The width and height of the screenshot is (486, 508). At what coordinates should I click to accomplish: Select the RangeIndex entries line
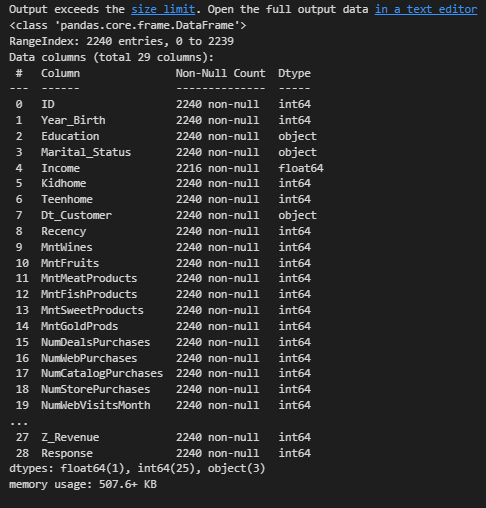(121, 41)
